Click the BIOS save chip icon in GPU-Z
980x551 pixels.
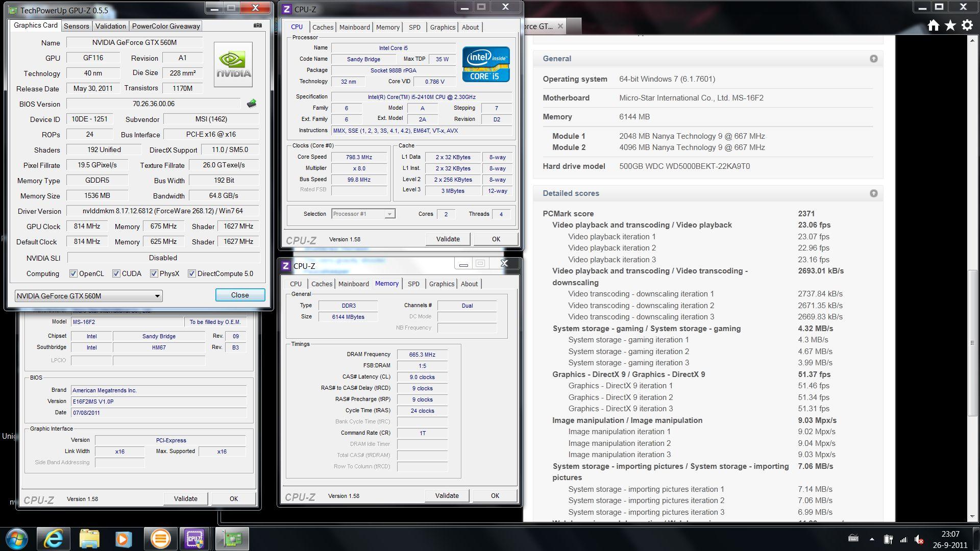click(x=252, y=104)
